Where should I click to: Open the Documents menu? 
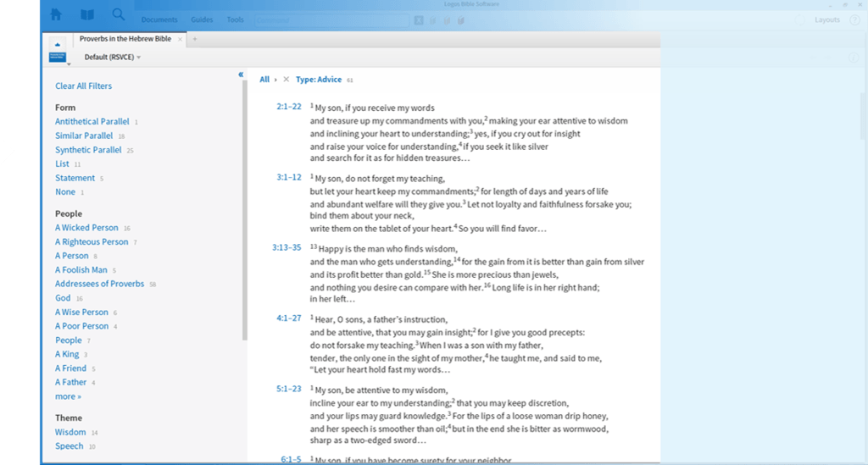click(x=159, y=20)
